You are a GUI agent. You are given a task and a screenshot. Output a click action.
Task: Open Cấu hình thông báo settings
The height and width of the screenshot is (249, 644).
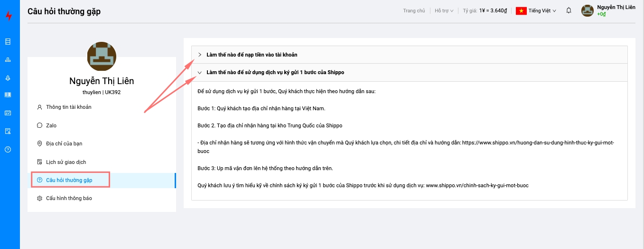click(69, 198)
